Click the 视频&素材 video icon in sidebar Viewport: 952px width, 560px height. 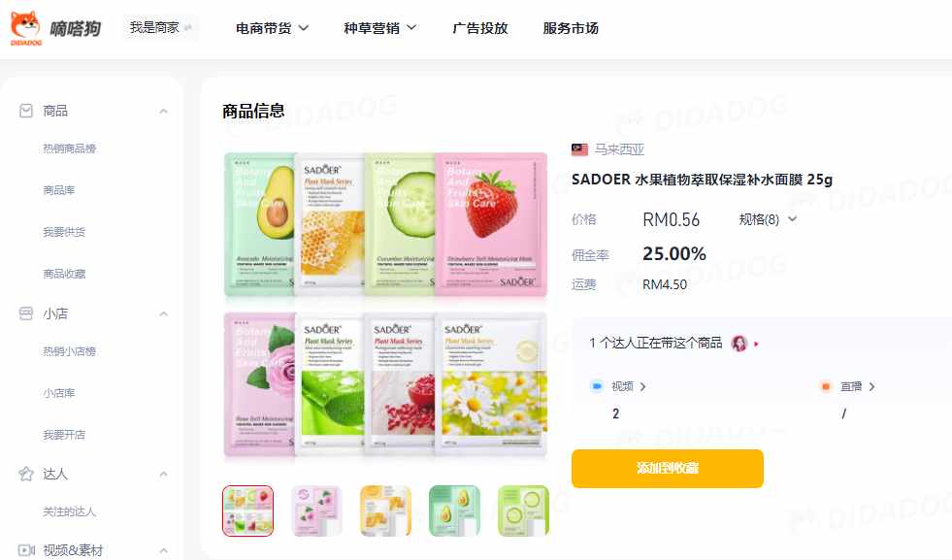click(x=26, y=550)
